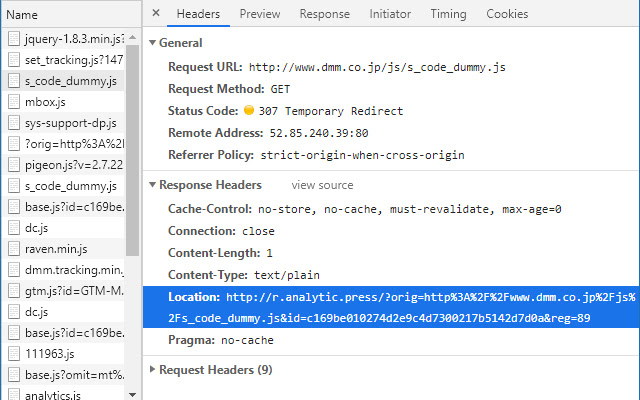This screenshot has height=400, width=640.
Task: Click the view source link
Action: [x=322, y=185]
